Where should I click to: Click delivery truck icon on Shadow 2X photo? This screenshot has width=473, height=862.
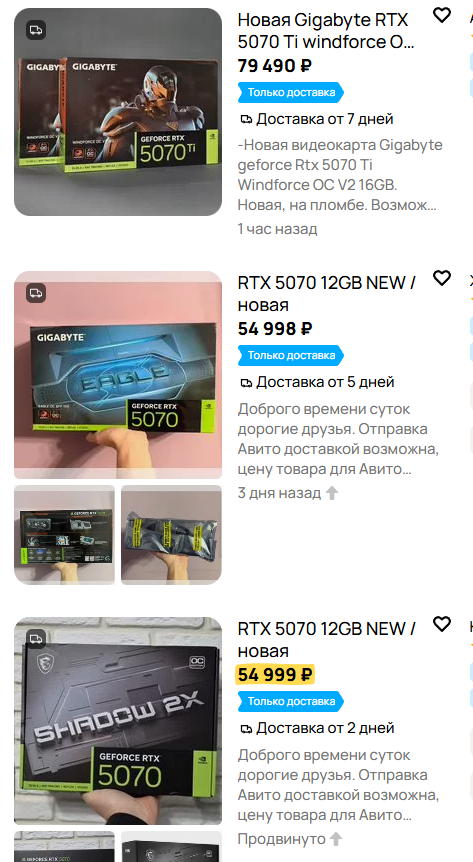[36, 638]
